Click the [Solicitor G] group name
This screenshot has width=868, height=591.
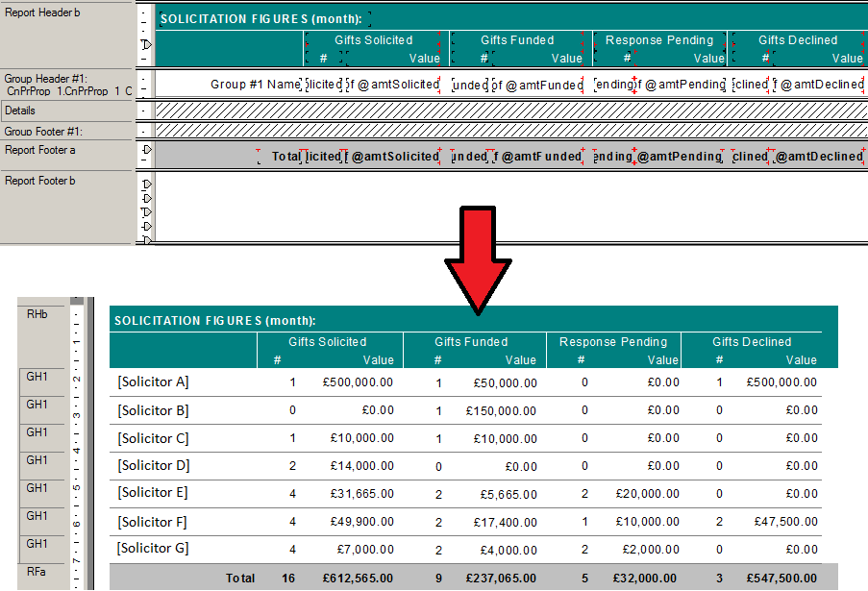click(x=152, y=548)
